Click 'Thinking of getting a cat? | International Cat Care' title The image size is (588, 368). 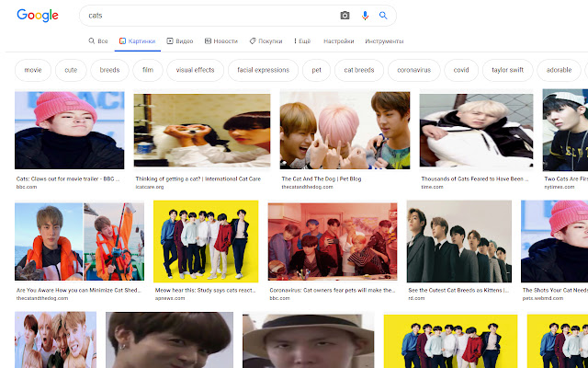point(198,179)
